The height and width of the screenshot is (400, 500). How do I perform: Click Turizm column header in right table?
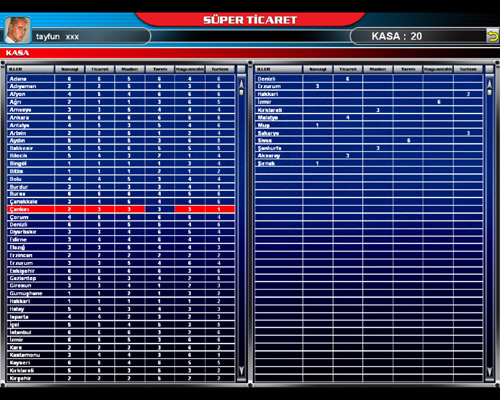coord(468,69)
